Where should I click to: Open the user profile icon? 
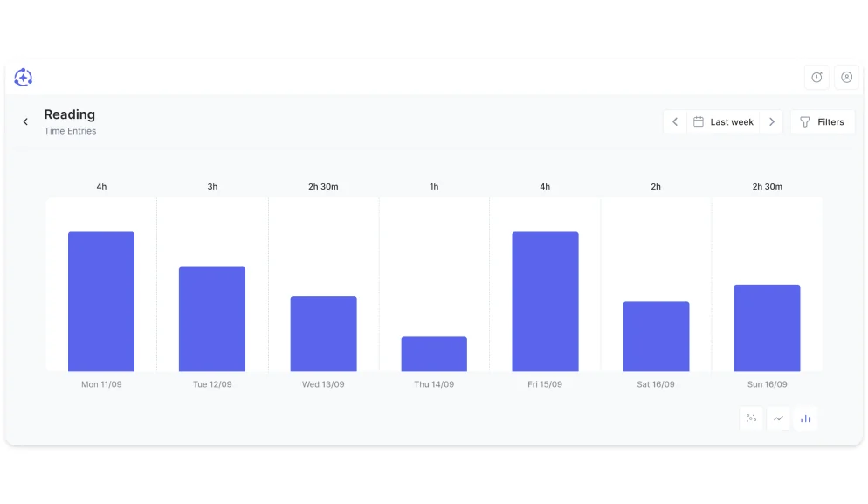point(846,78)
